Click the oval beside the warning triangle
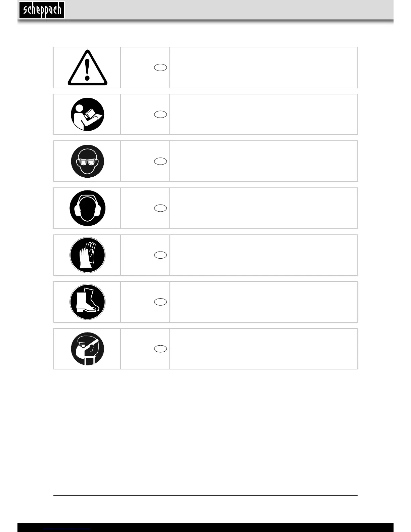411x532 pixels. (161, 68)
